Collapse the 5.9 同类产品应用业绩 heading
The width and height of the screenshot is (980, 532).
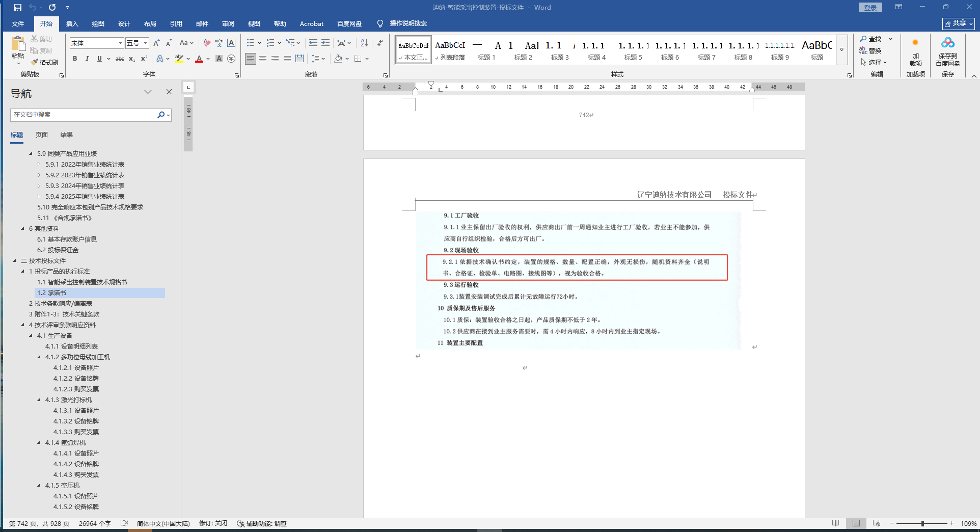coord(31,153)
